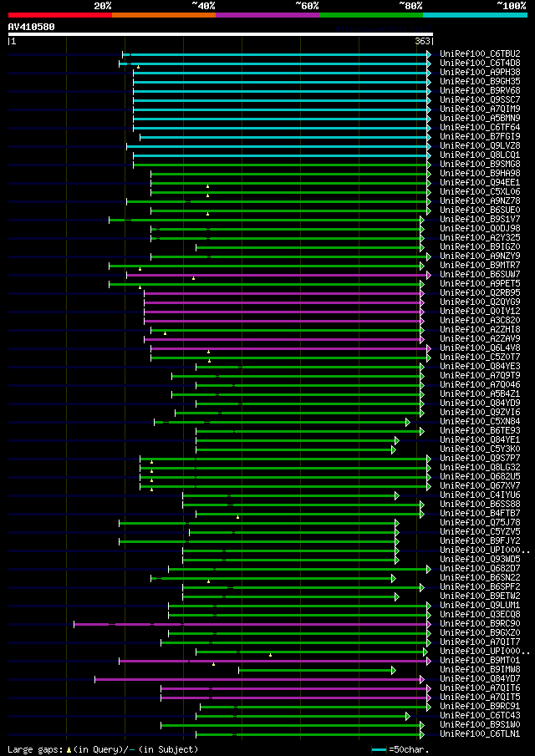Select the UniRef100_Q9LUM1 label
This screenshot has width=535, height=756.
[480, 606]
